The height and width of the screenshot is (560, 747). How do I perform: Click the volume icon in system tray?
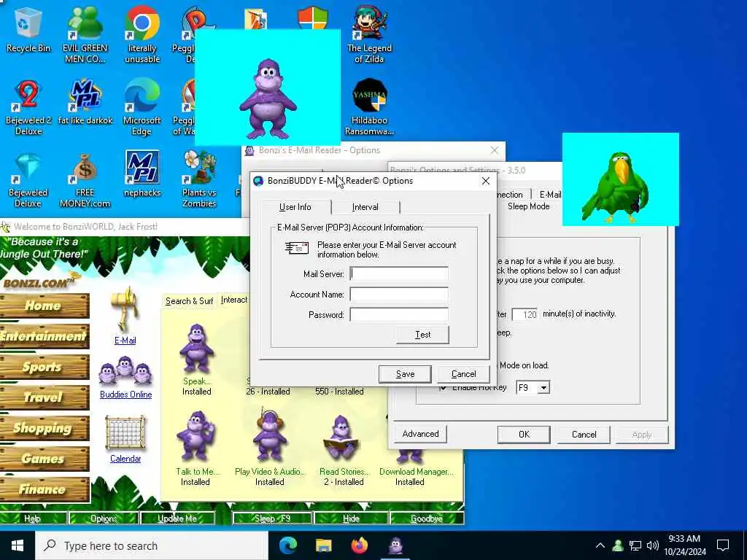[x=653, y=545]
